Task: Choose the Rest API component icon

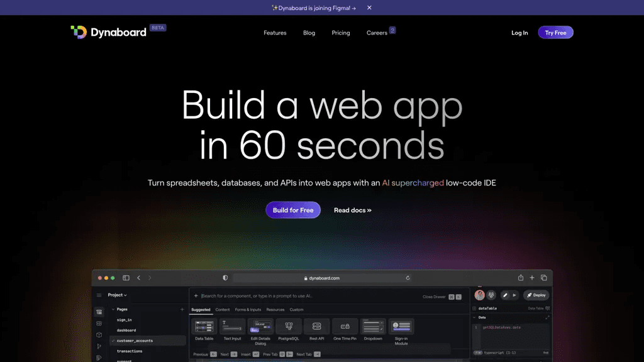Action: point(317,326)
